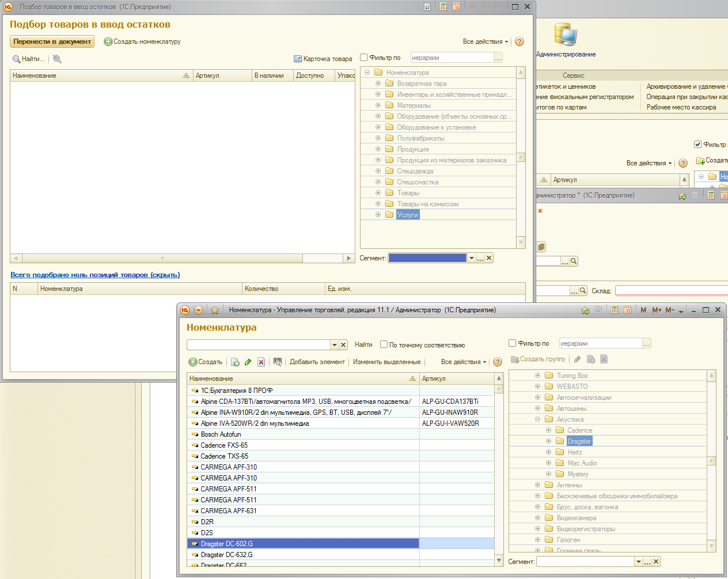728x579 pixels.
Task: Open help icon in Номенклатура window
Action: tap(498, 362)
